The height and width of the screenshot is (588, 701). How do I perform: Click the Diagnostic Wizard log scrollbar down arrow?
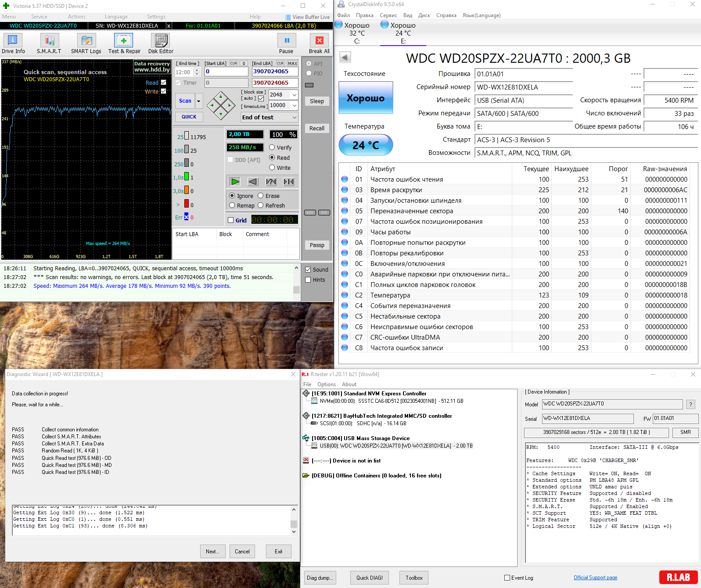pyautogui.click(x=294, y=531)
